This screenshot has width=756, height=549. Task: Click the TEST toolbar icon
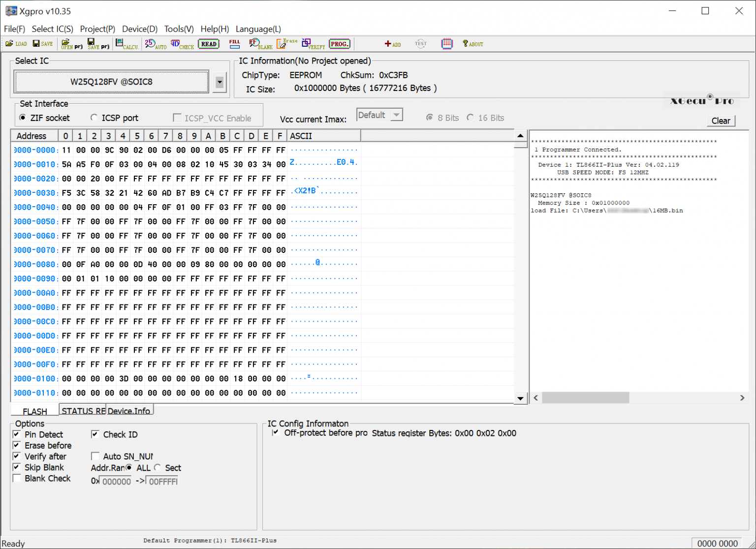(x=420, y=44)
